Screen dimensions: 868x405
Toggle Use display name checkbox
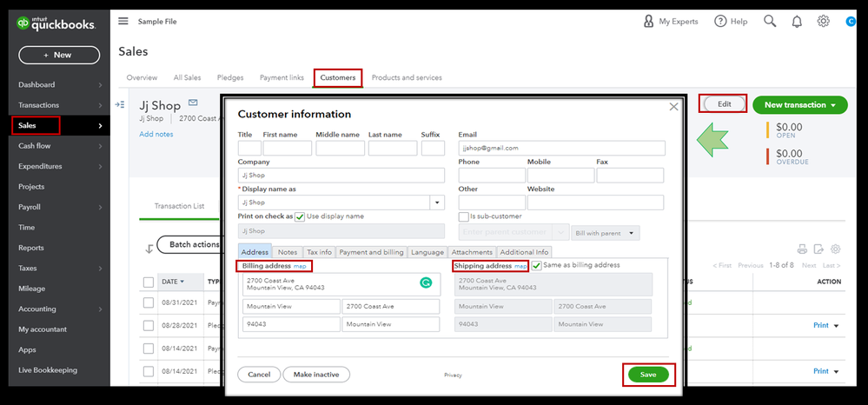pos(300,216)
